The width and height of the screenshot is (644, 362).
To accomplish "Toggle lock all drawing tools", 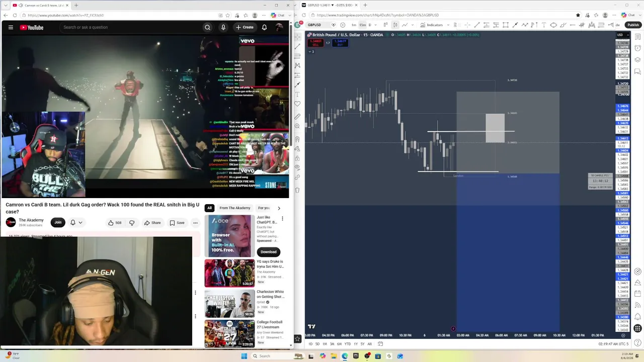I will pyautogui.click(x=297, y=158).
